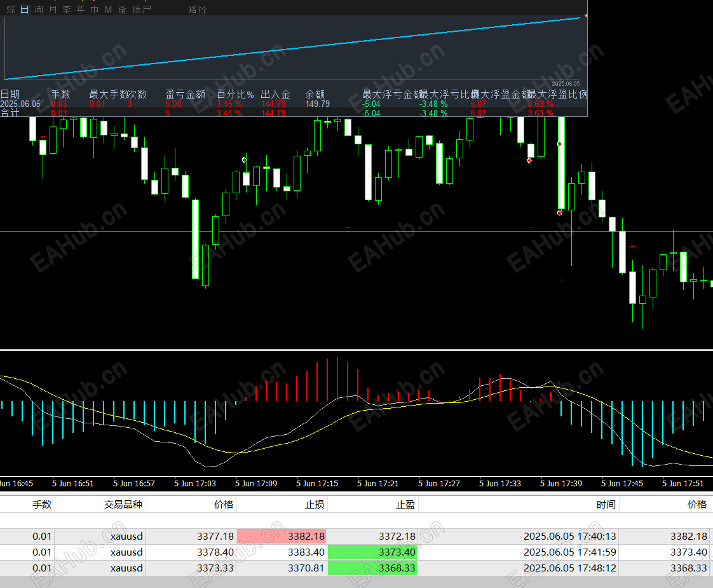The image size is (713, 588).
Task: Click the 5 Jun 17:51 time axis label
Action: (x=682, y=483)
